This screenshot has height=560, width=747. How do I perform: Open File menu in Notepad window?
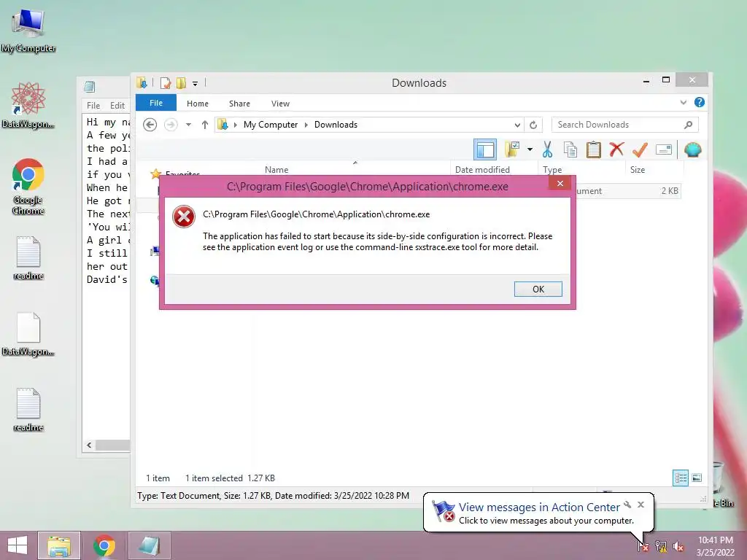(93, 105)
